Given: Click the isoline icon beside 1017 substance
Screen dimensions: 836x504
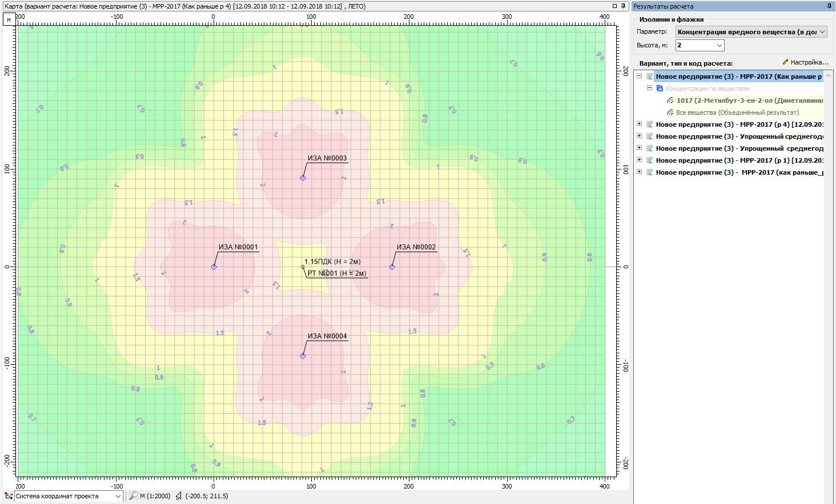Looking at the screenshot, I should pyautogui.click(x=670, y=100).
